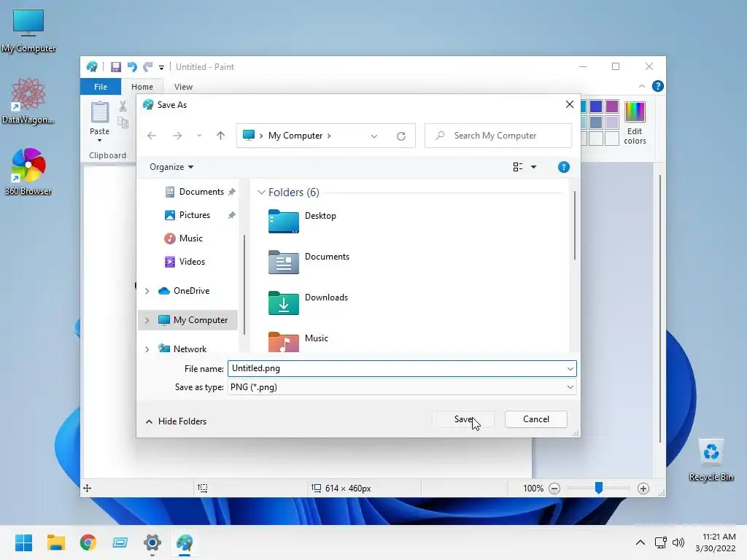The image size is (747, 560).
Task: Select Network in the navigation pane
Action: point(189,349)
